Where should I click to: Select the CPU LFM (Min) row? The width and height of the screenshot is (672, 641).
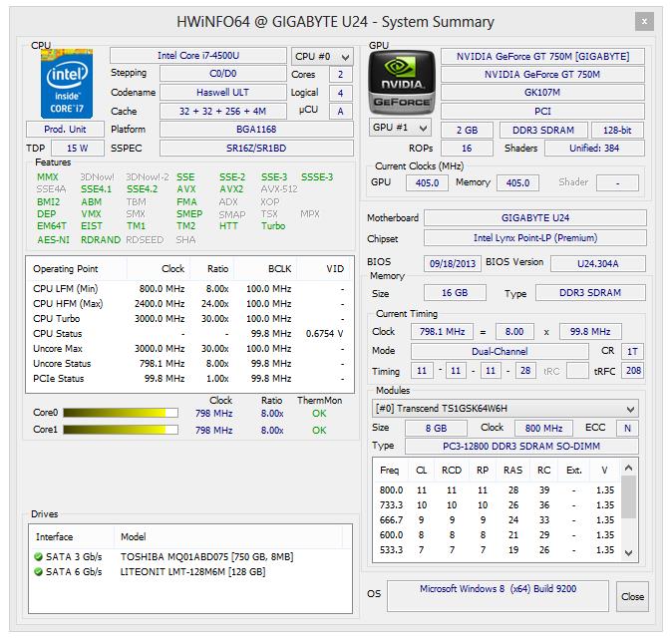[x=189, y=288]
